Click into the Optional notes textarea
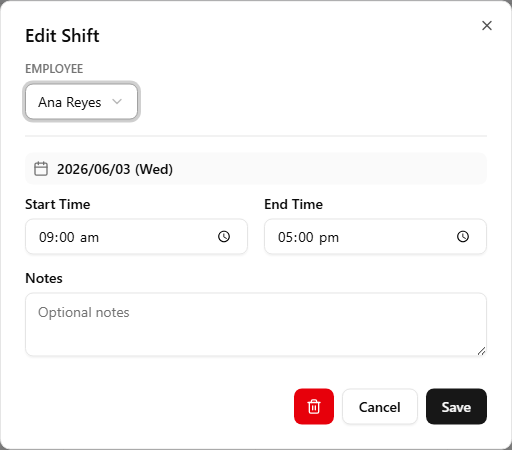This screenshot has height=450, width=512. click(x=256, y=324)
